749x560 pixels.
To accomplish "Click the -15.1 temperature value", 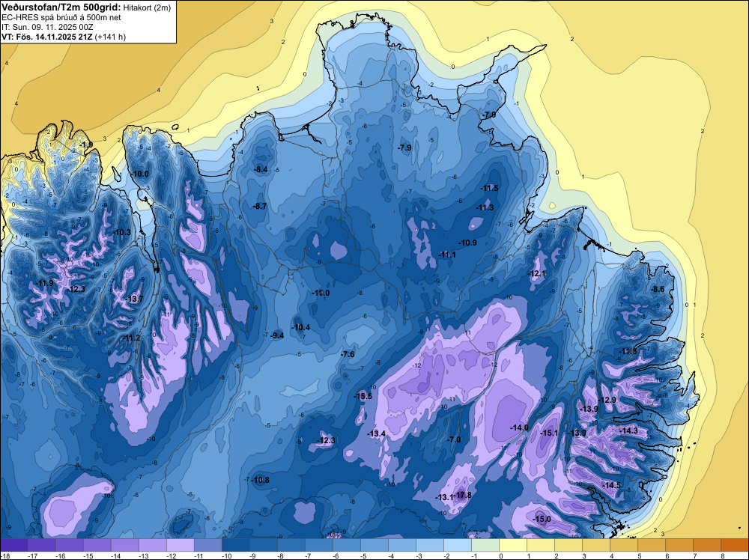I will (x=549, y=433).
